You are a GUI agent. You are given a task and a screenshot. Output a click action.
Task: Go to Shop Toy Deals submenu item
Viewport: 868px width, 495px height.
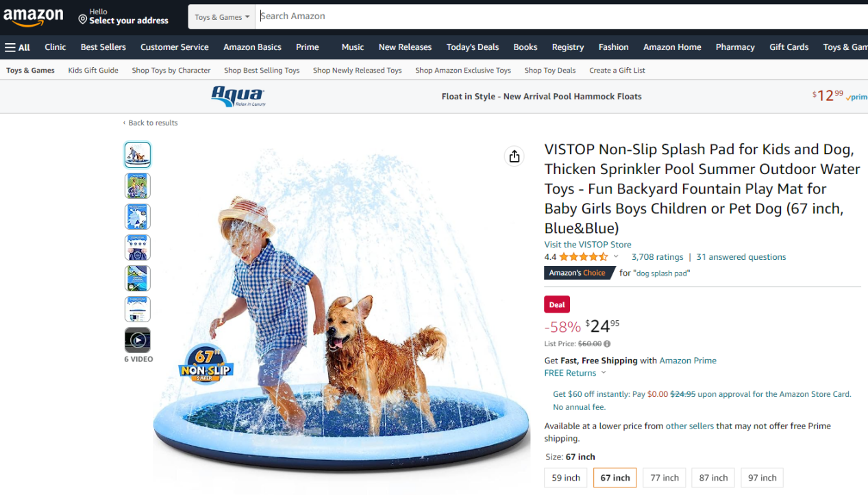tap(550, 70)
